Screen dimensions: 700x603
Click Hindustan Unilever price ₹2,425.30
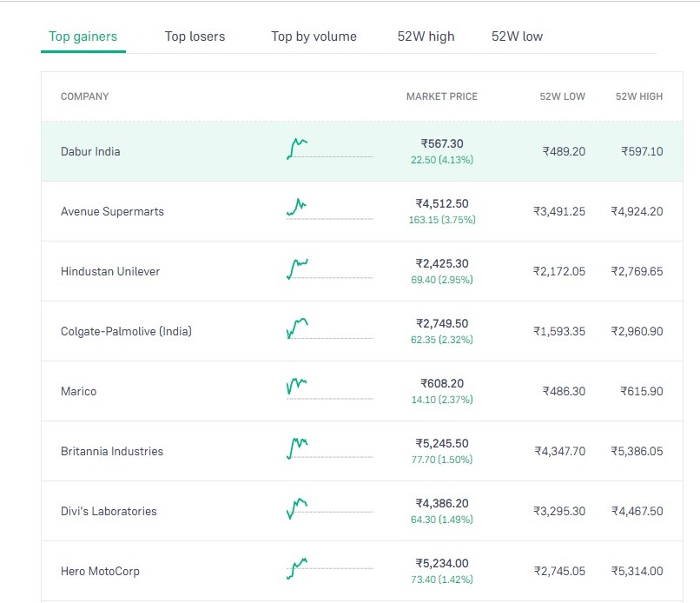coord(442,263)
